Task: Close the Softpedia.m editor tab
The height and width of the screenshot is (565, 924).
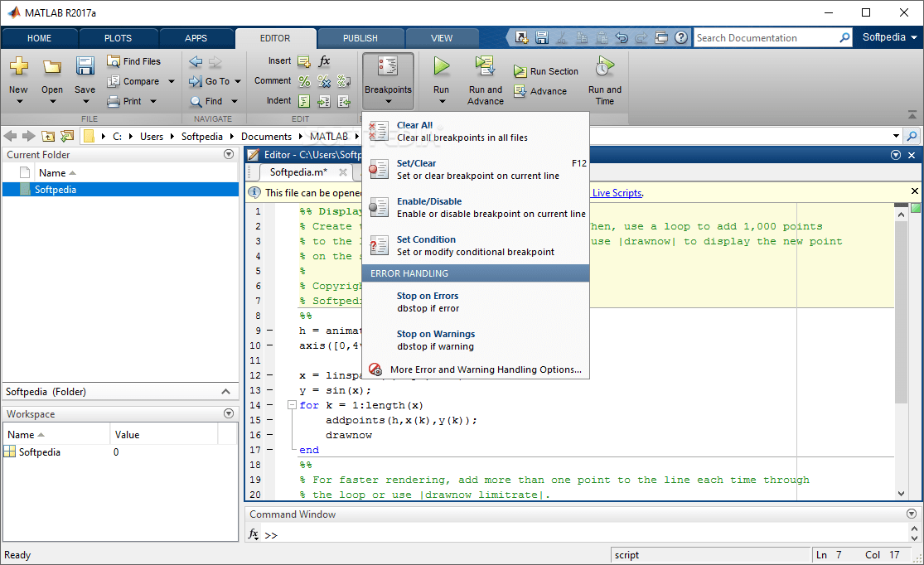Action: 343,172
